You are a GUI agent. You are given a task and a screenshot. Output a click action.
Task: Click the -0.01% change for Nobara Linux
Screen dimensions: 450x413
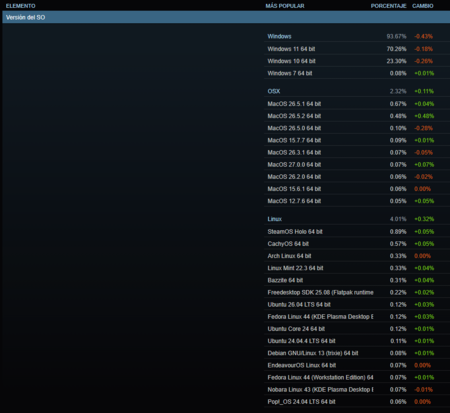423,390
